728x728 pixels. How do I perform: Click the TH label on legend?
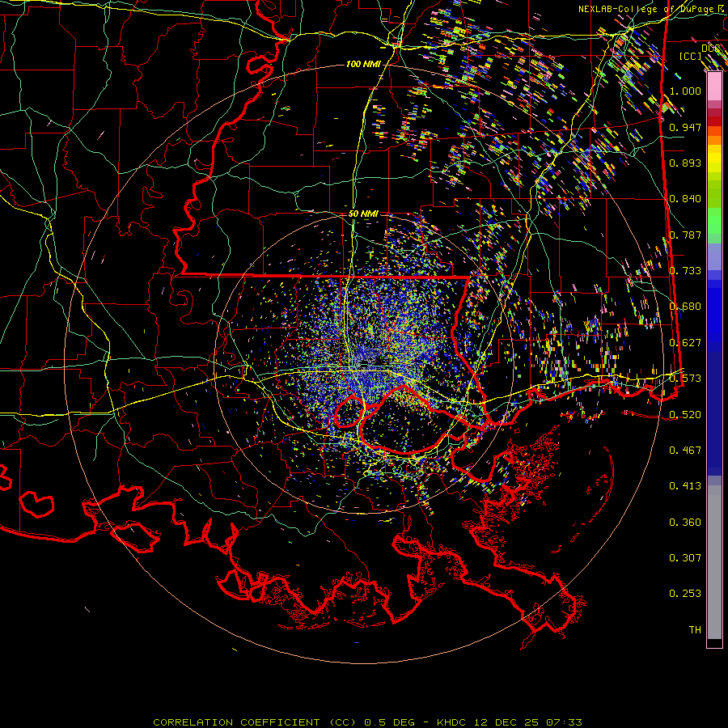point(695,630)
